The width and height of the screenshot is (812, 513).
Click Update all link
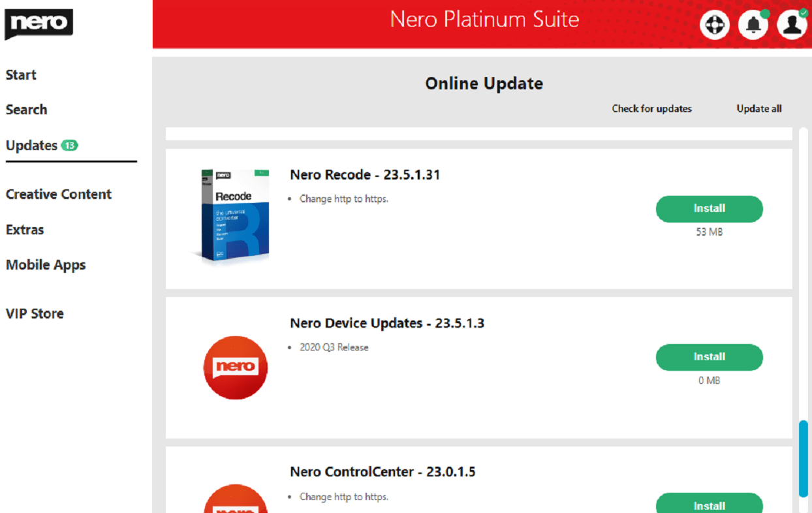(759, 109)
